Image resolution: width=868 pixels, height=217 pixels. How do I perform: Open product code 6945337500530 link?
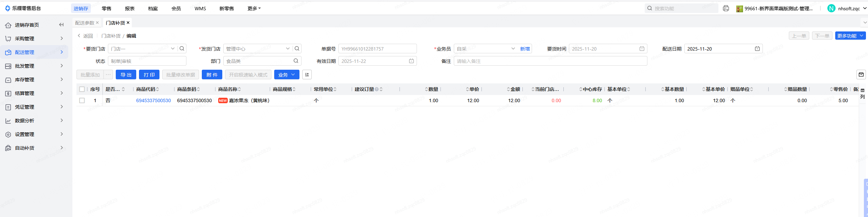click(153, 100)
